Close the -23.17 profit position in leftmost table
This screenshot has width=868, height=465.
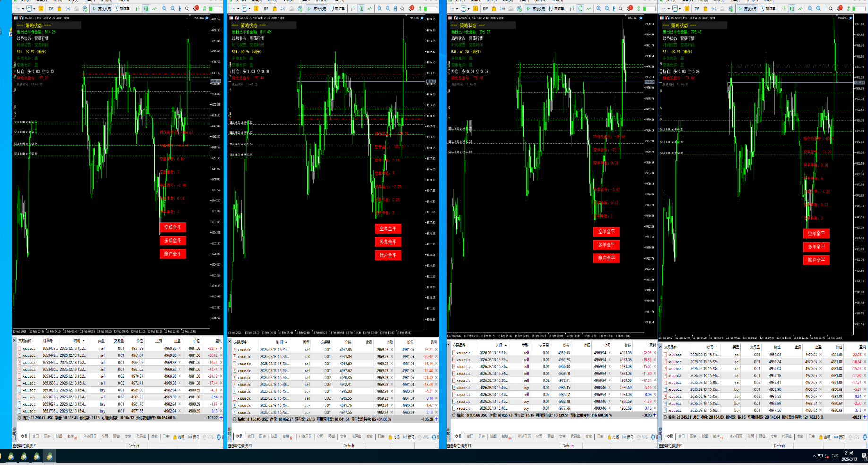coord(221,349)
